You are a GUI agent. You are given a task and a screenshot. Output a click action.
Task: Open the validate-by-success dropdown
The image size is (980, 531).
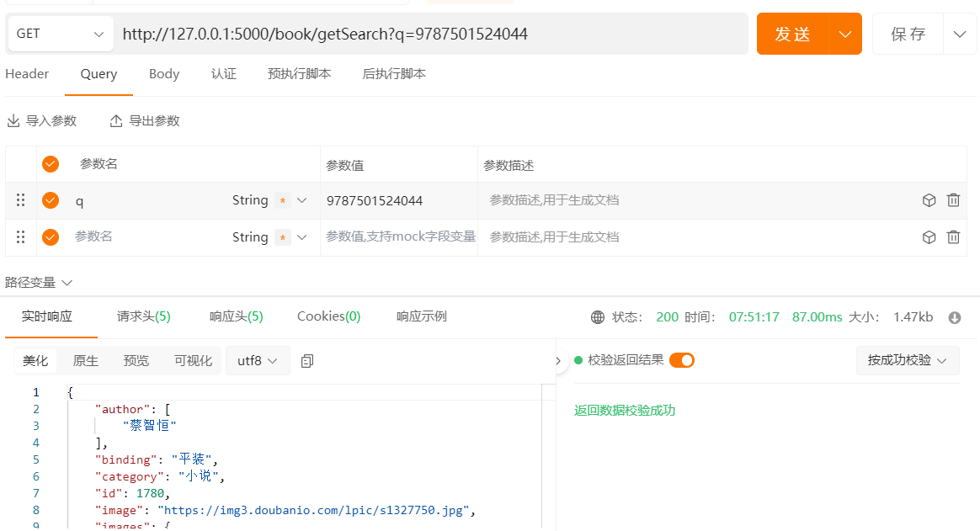coord(908,360)
